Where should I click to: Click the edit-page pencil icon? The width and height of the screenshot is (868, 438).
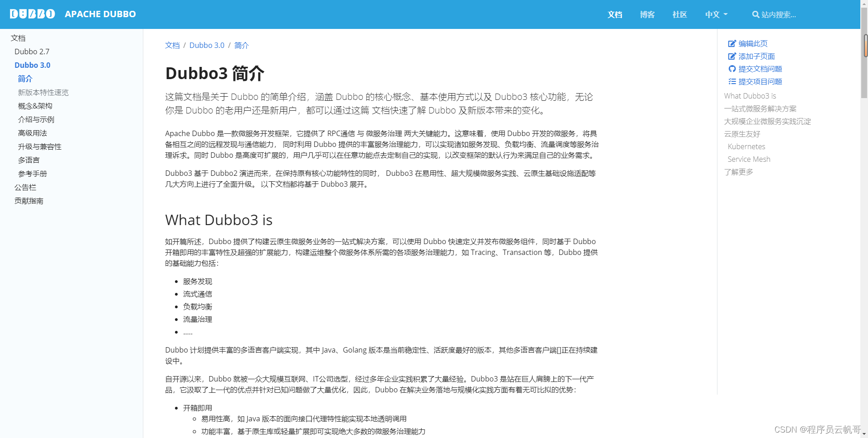click(732, 44)
